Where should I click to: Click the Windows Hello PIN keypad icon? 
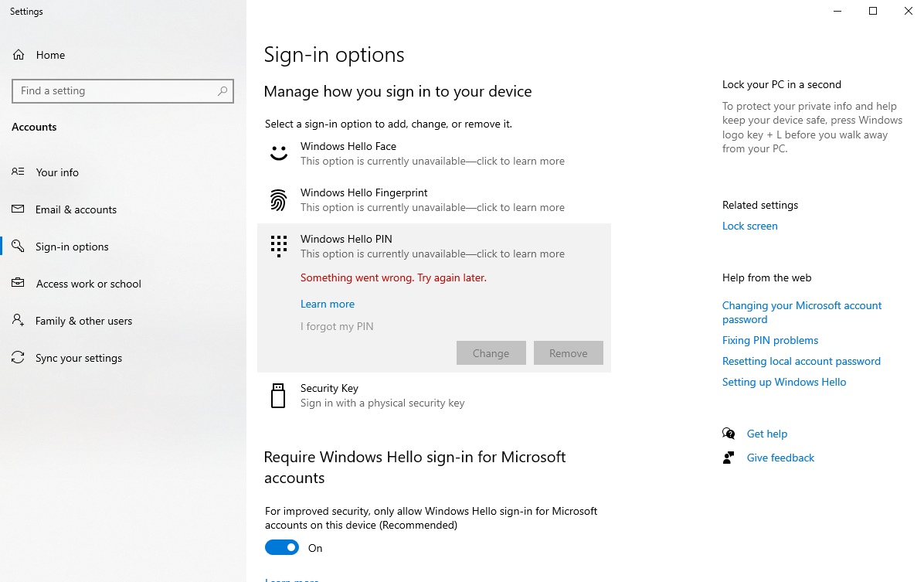tap(279, 246)
